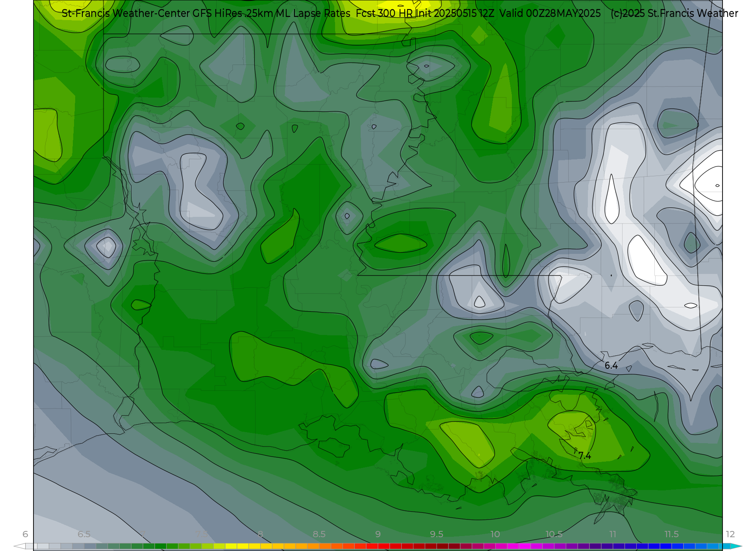Screen dimensions: 756x551
Task: Click the "6" label of the color scale
Action: pos(25,534)
